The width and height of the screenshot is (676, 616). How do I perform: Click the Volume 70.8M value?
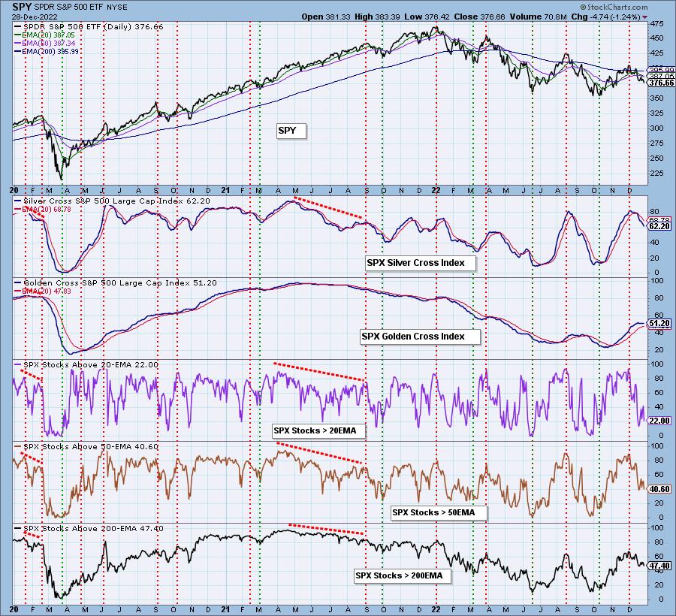[x=538, y=17]
